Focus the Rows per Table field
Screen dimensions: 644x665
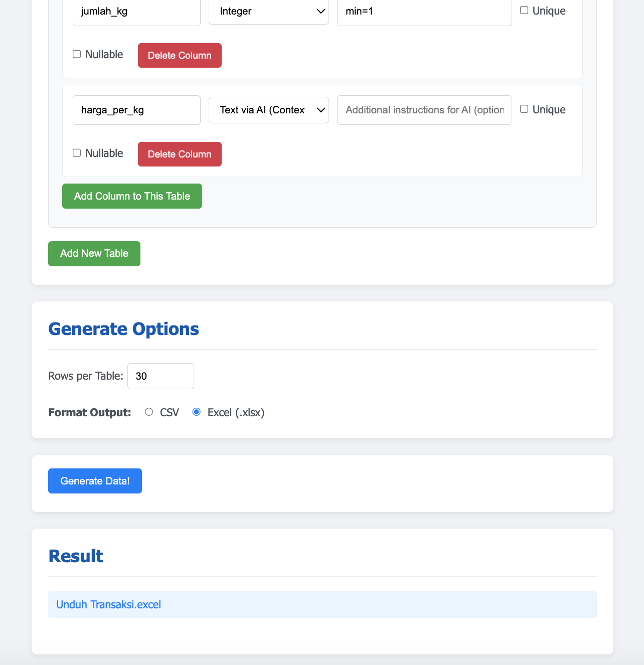click(160, 376)
